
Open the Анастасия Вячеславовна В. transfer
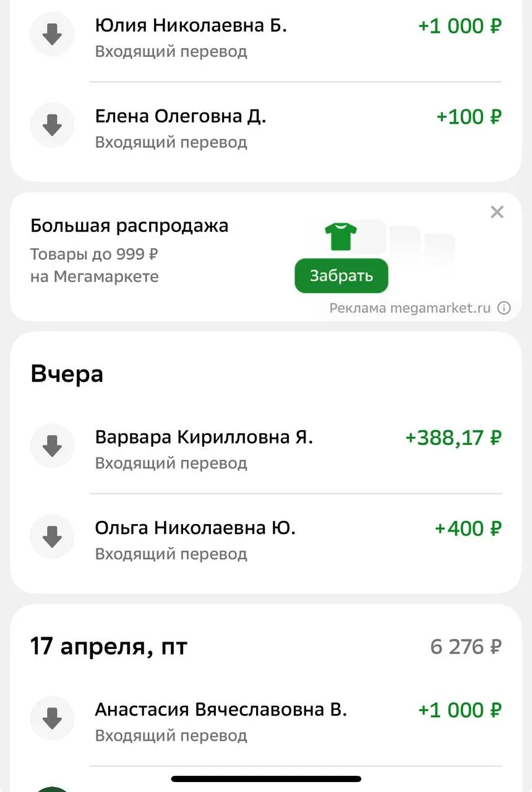point(221,709)
